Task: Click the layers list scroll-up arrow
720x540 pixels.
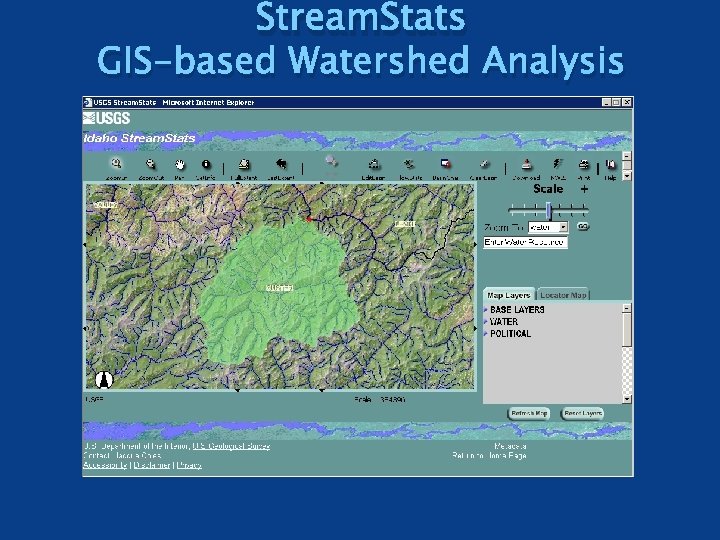Action: (x=627, y=308)
